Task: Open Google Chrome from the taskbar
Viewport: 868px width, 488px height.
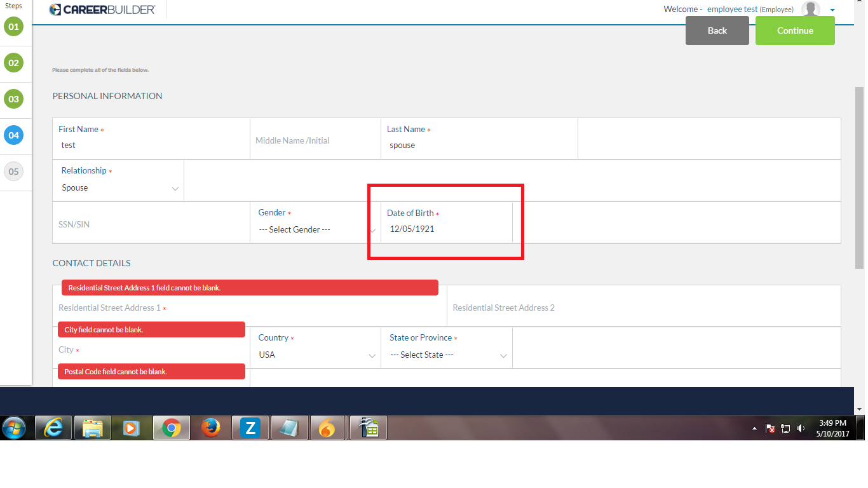Action: coord(172,427)
